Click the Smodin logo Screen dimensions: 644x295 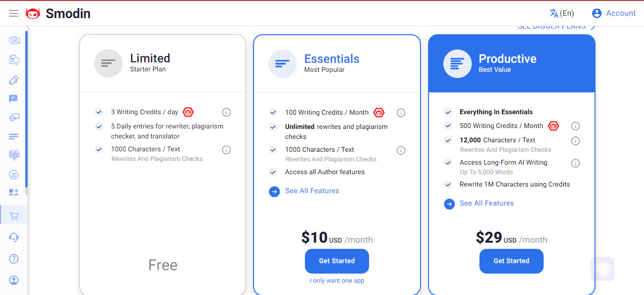[58, 13]
